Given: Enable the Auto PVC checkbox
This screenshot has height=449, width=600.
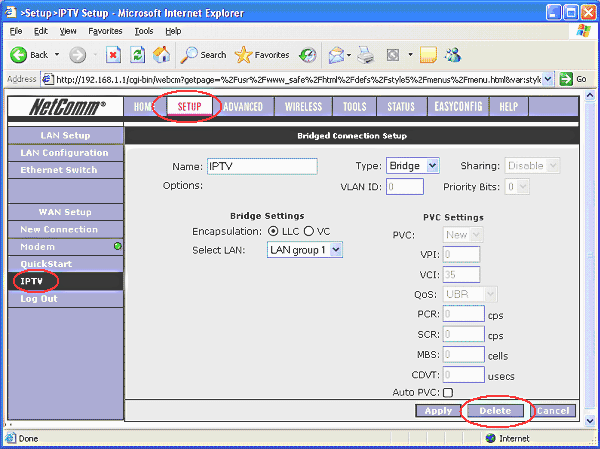Looking at the screenshot, I should (x=448, y=393).
